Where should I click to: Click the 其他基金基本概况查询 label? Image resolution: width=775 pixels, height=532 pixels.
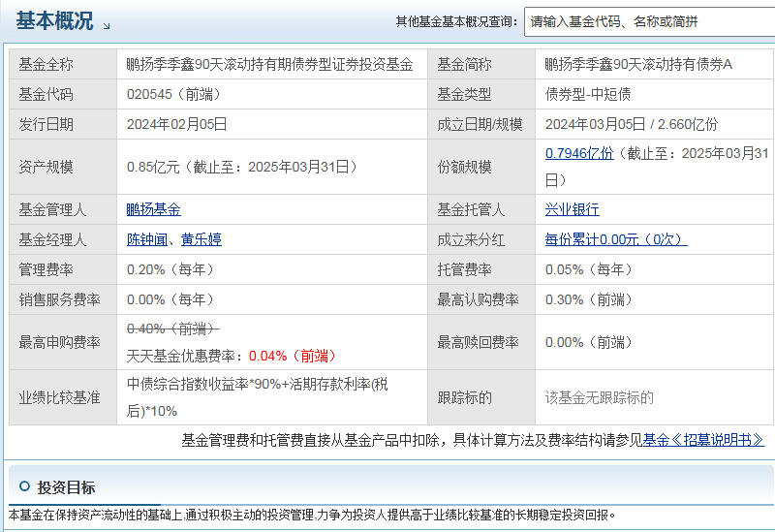click(x=456, y=21)
